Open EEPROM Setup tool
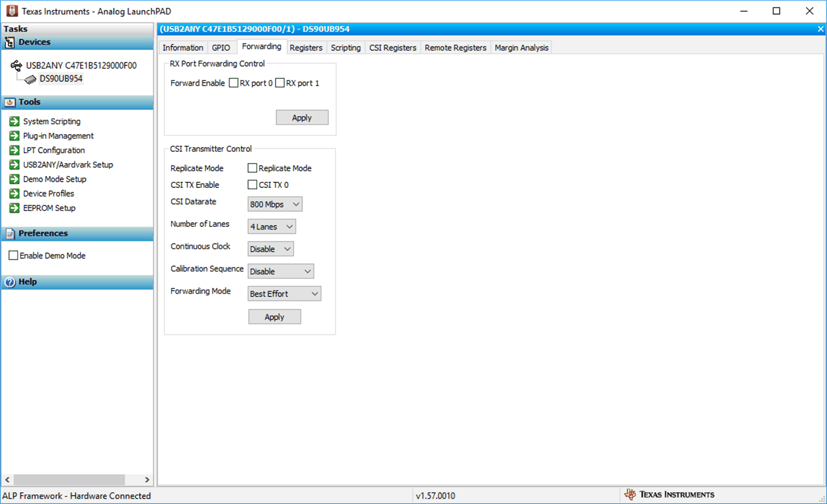Screen dimensions: 827x504 click(49, 208)
